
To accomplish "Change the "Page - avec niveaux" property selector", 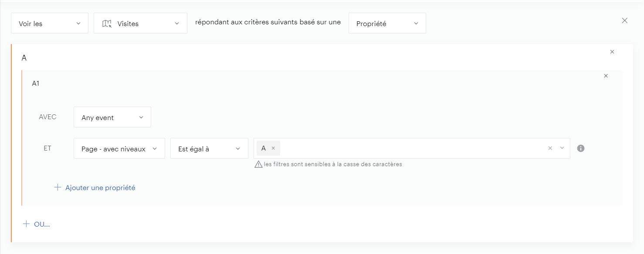I will click(x=119, y=149).
